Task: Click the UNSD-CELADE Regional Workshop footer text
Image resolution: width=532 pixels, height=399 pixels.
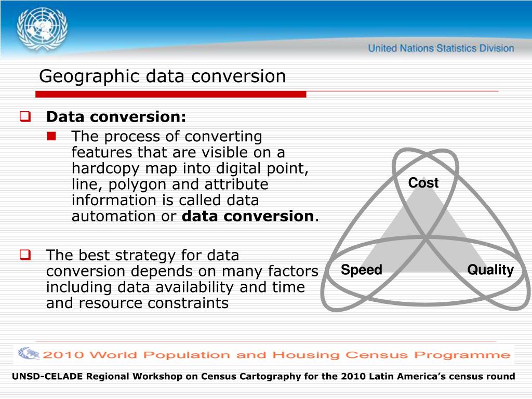Action: (x=263, y=376)
